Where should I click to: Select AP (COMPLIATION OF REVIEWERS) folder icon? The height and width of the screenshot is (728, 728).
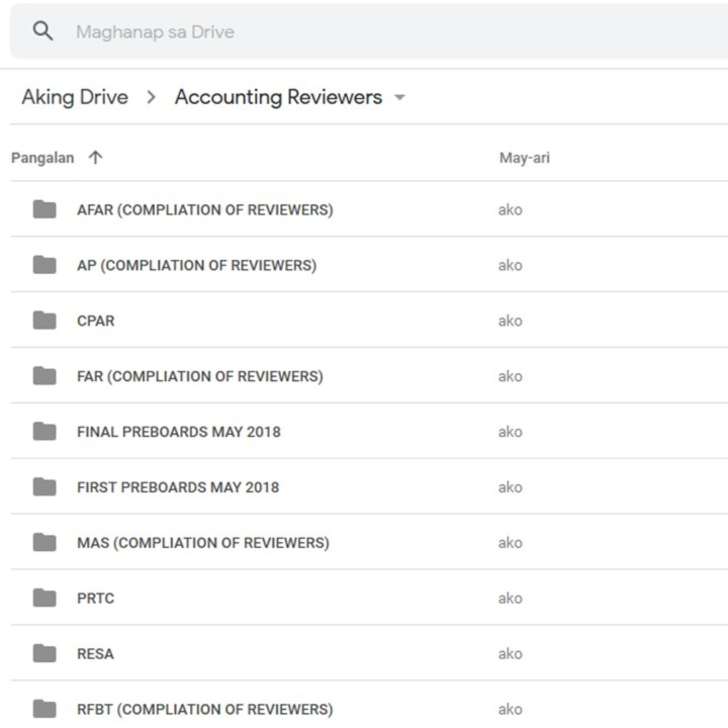click(44, 265)
